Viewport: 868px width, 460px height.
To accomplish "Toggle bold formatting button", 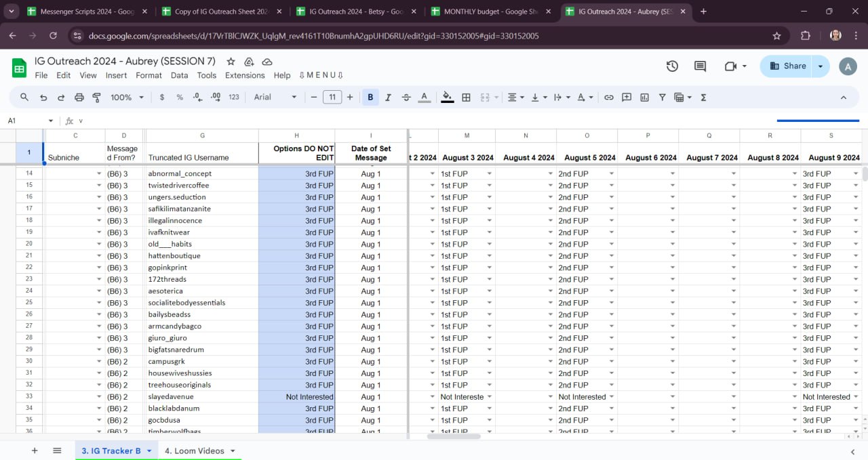I will [370, 98].
